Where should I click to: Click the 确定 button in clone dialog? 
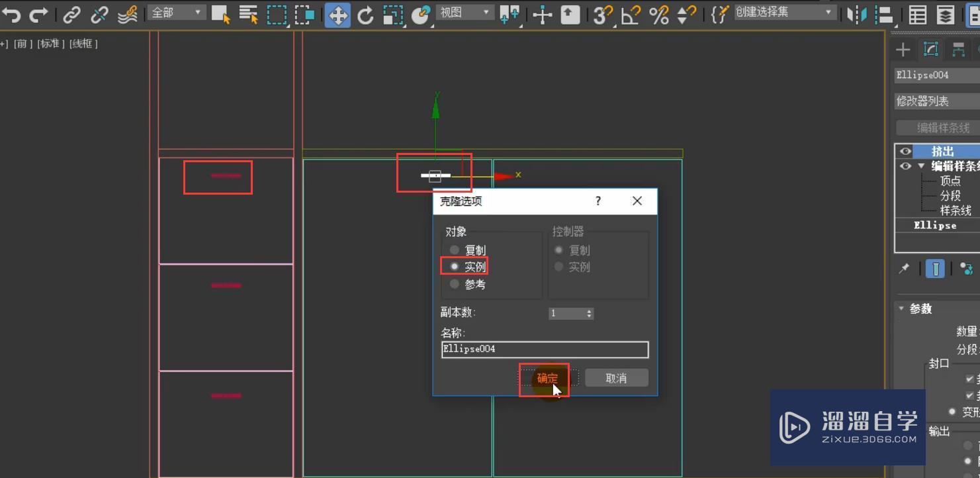point(548,378)
